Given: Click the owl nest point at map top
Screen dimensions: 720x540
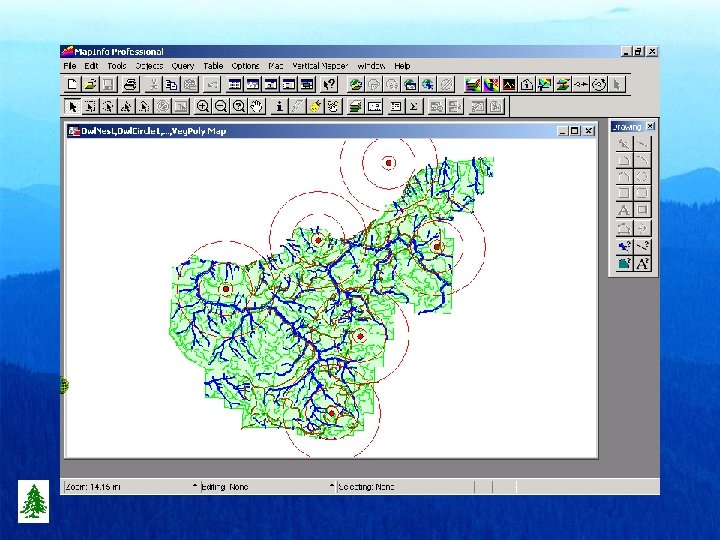Looking at the screenshot, I should [390, 162].
